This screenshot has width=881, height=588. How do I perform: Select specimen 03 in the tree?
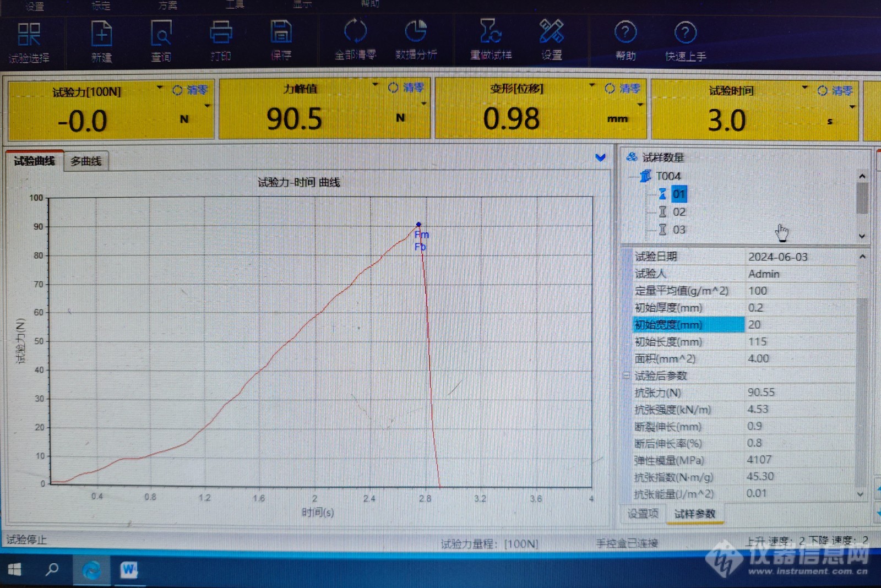[x=679, y=230]
